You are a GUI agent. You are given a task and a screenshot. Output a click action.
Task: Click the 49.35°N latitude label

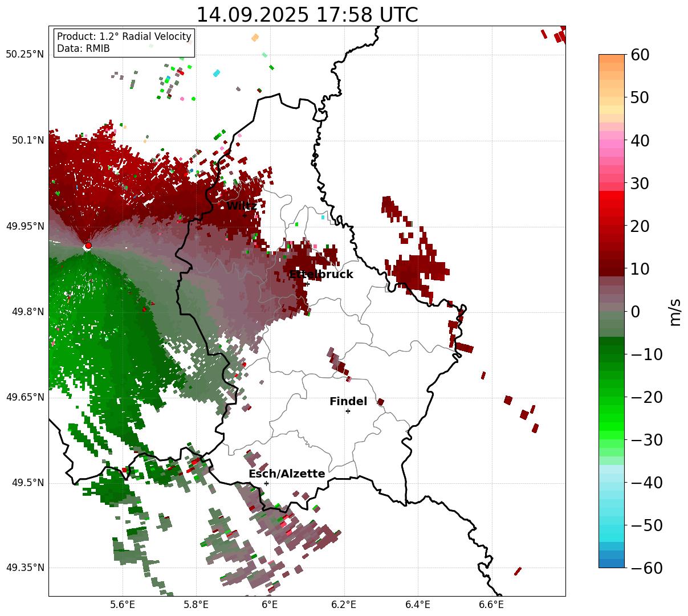pos(25,568)
